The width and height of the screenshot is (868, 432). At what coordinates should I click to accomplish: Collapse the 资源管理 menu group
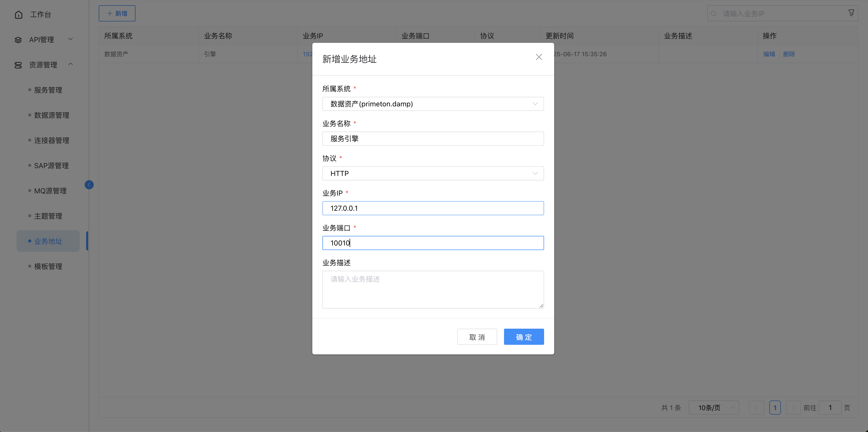[x=71, y=64]
